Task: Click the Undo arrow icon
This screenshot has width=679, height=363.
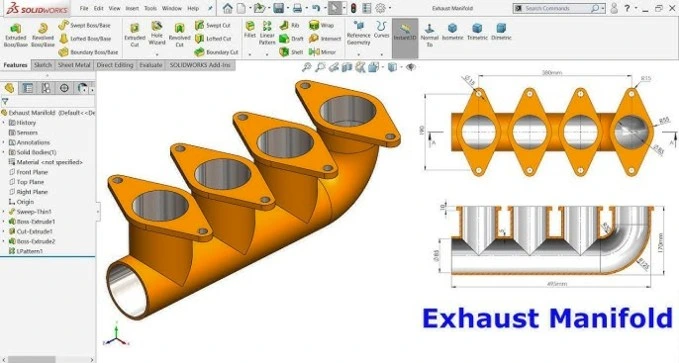Action: pyautogui.click(x=316, y=8)
